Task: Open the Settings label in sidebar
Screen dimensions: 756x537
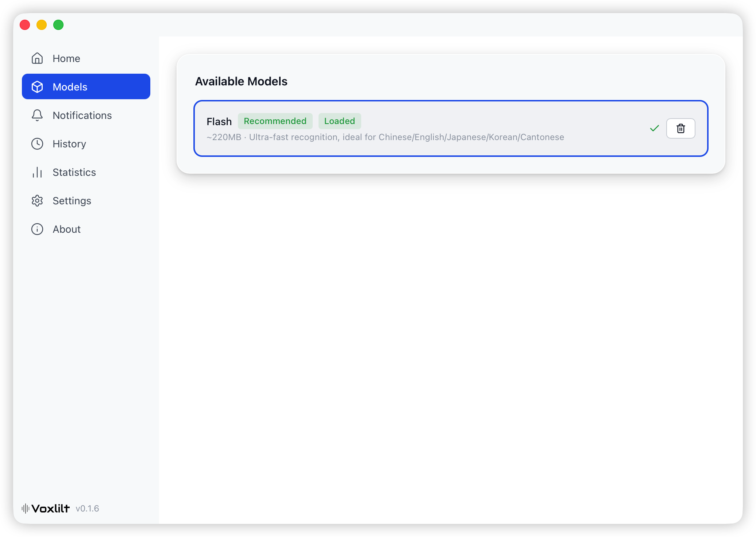Action: [x=72, y=201]
